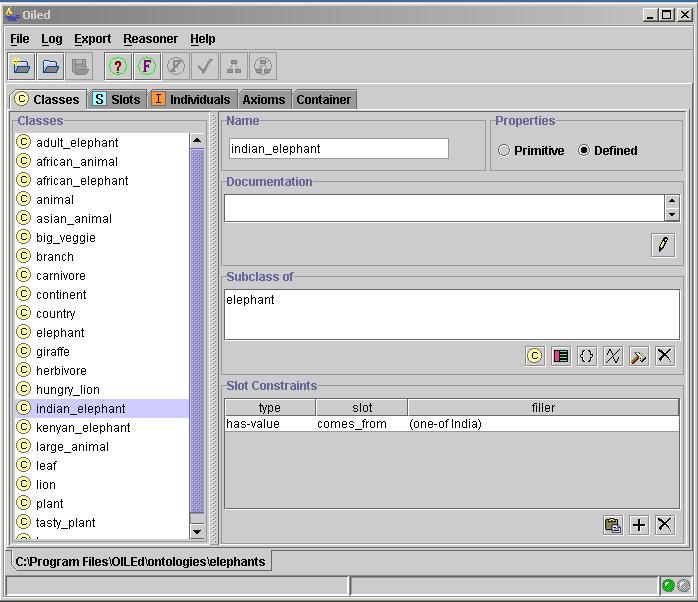Viewport: 698px width, 602px height.
Task: Click the type column header
Action: click(270, 407)
